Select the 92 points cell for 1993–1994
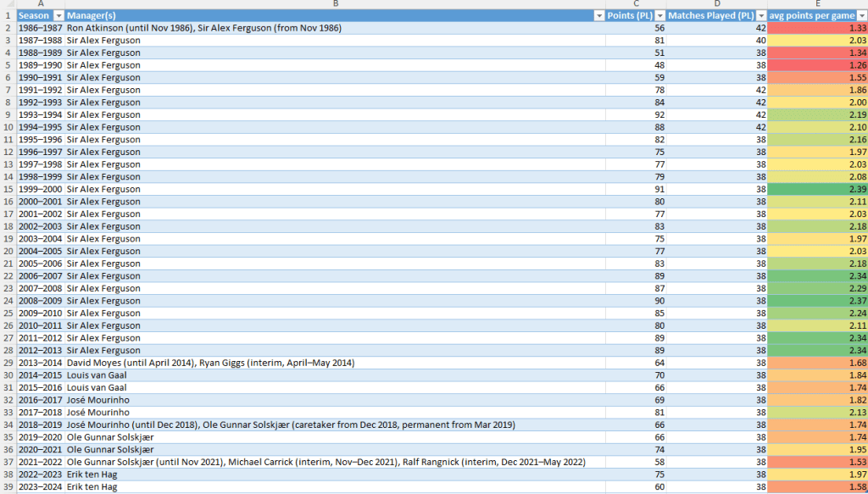 click(x=636, y=114)
